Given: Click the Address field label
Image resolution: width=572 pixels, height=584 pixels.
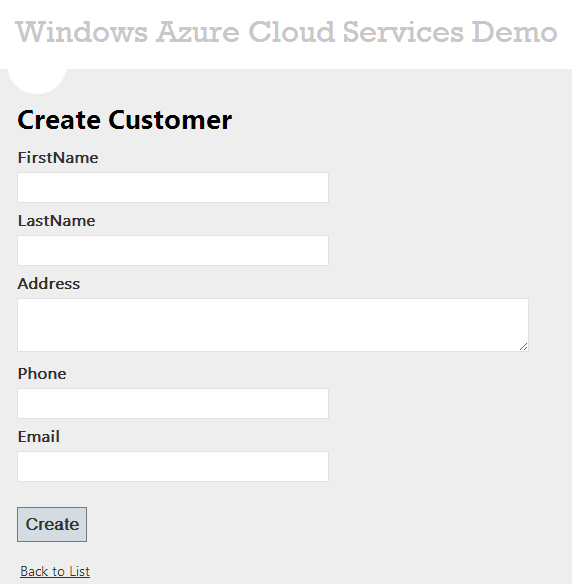Looking at the screenshot, I should coord(48,283).
